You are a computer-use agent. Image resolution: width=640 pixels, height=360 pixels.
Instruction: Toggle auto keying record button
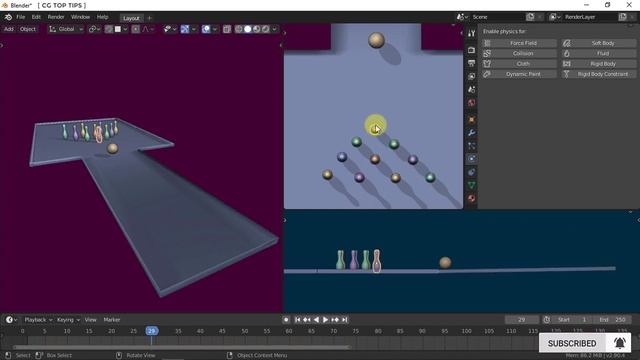pyautogui.click(x=286, y=320)
